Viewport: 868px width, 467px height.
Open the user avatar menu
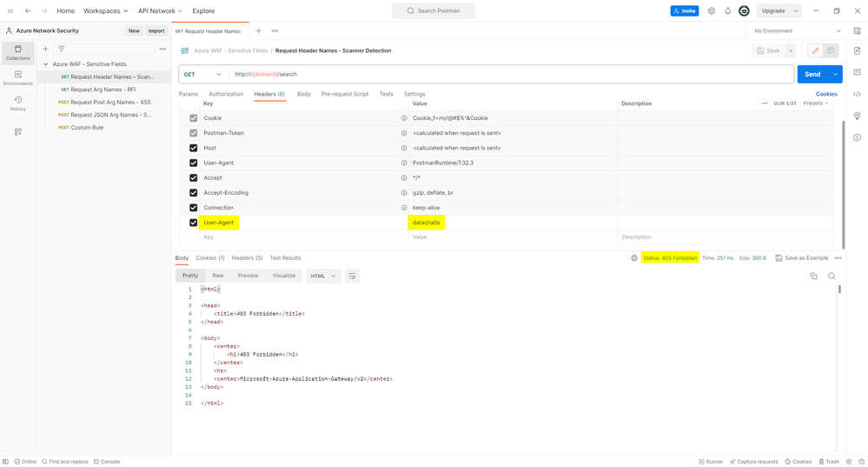[744, 10]
